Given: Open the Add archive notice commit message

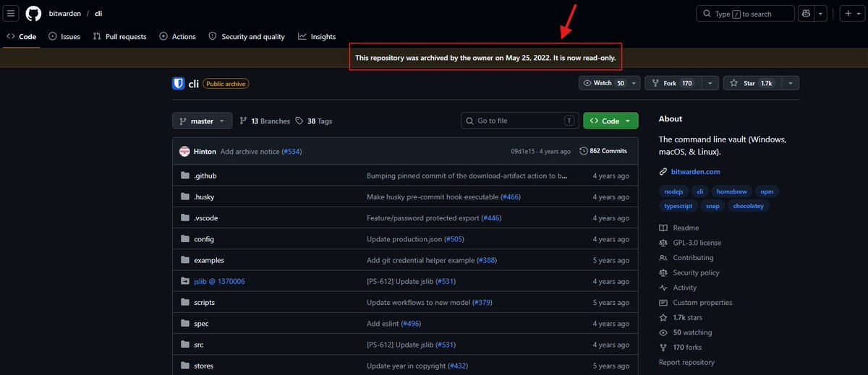Looking at the screenshot, I should (x=250, y=151).
